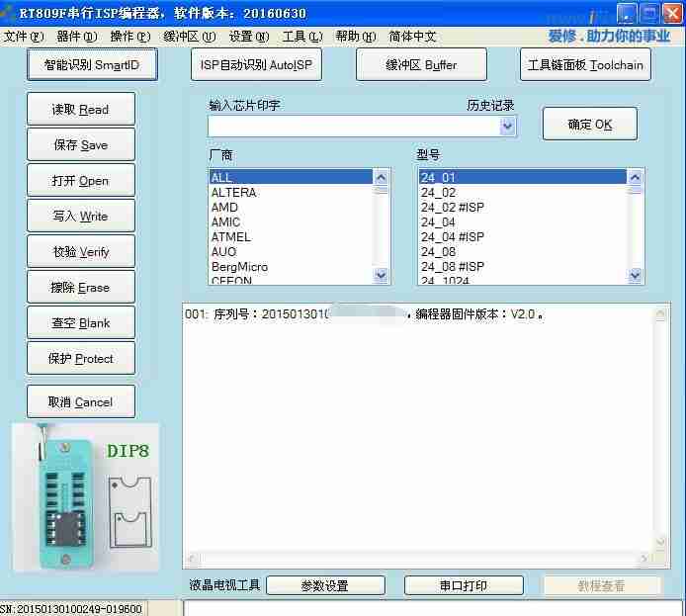
Task: Click the 参数设置 parameter settings button
Action: (x=324, y=585)
